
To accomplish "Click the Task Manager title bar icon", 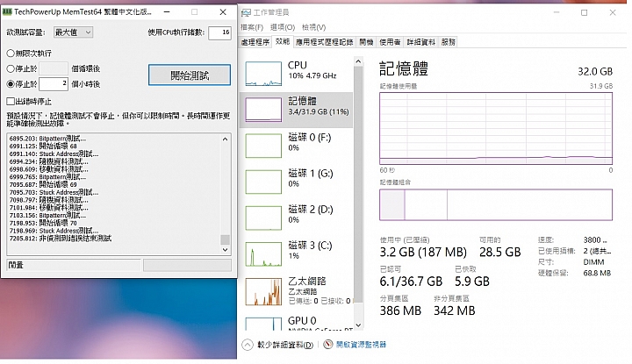I will (246, 13).
